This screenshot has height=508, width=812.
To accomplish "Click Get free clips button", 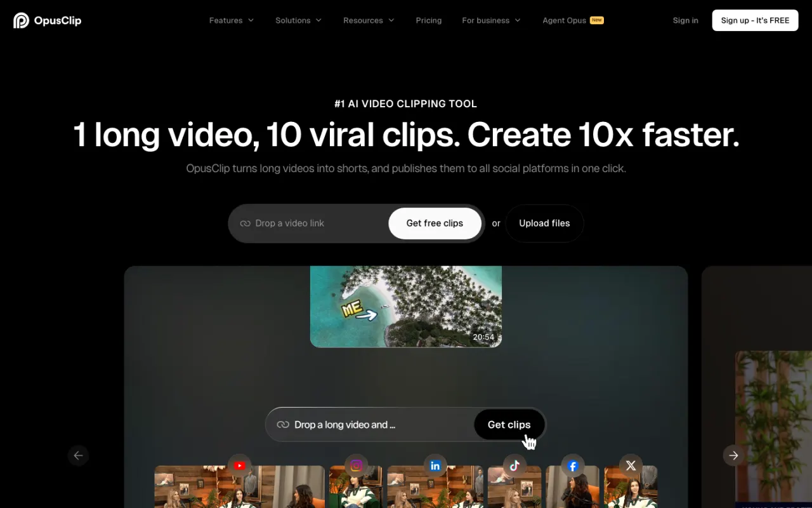I will pos(435,224).
